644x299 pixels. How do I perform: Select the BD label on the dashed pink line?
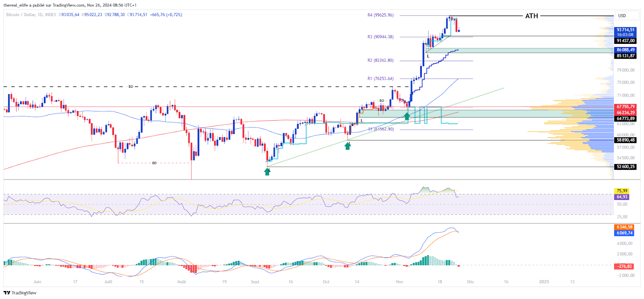click(154, 163)
